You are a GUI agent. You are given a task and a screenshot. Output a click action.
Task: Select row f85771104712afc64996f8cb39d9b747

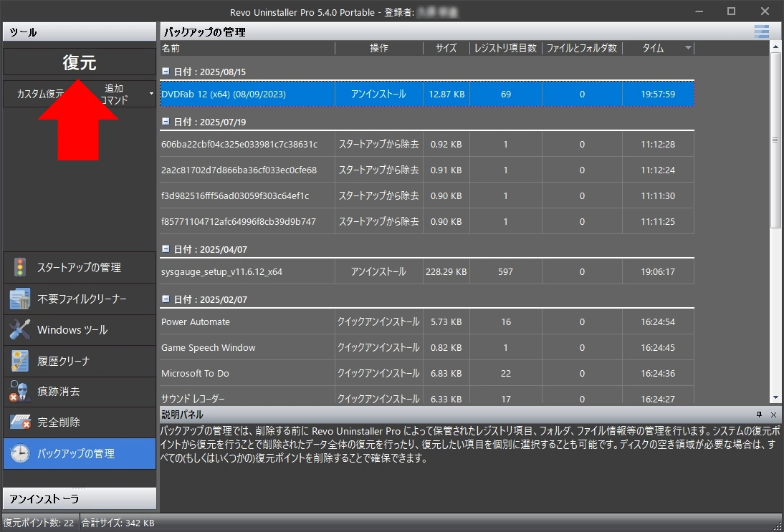pyautogui.click(x=427, y=221)
